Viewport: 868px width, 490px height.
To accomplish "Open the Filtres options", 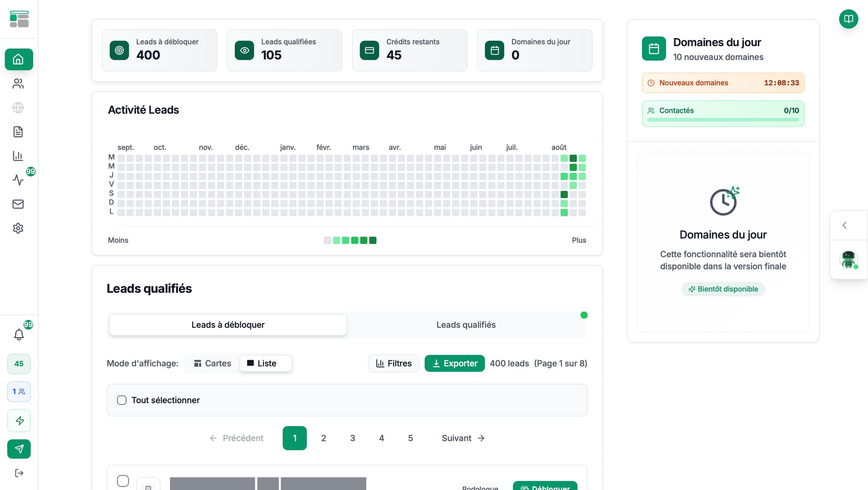I will (394, 363).
